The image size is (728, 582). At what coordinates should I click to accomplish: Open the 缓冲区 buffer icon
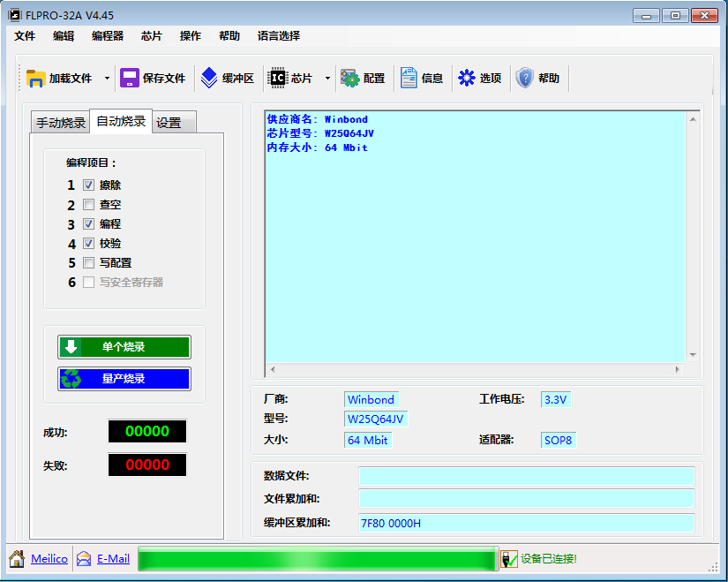[x=209, y=78]
